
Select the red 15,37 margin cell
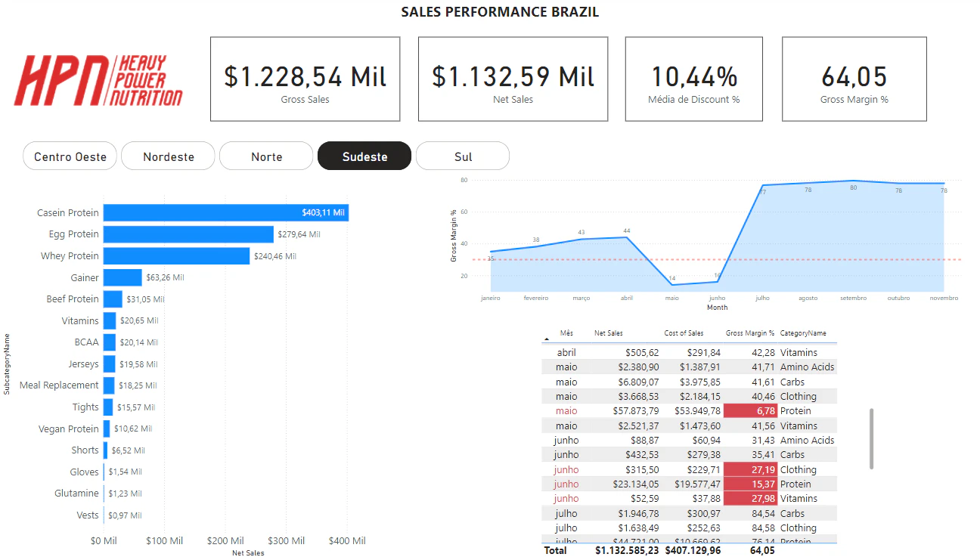(750, 484)
